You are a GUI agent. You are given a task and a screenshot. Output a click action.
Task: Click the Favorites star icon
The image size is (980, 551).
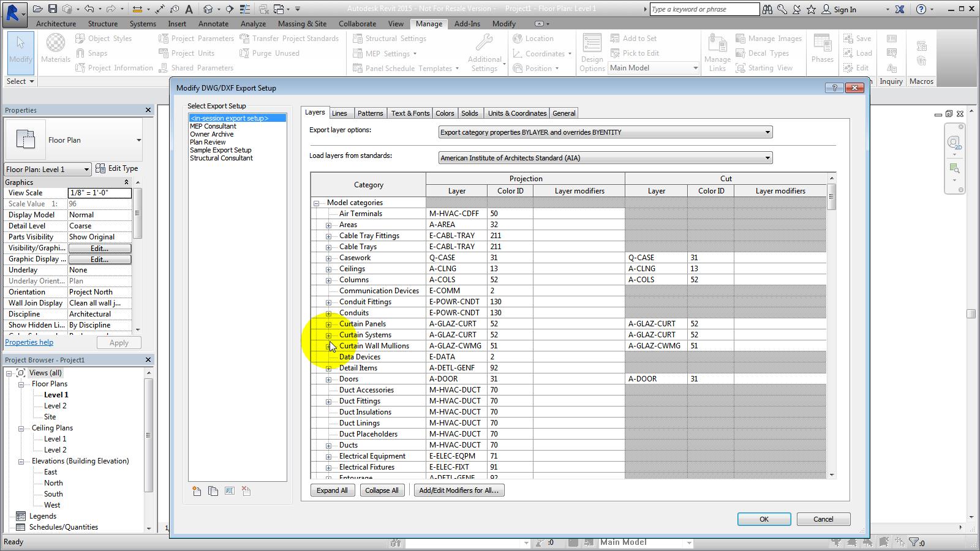tap(811, 9)
